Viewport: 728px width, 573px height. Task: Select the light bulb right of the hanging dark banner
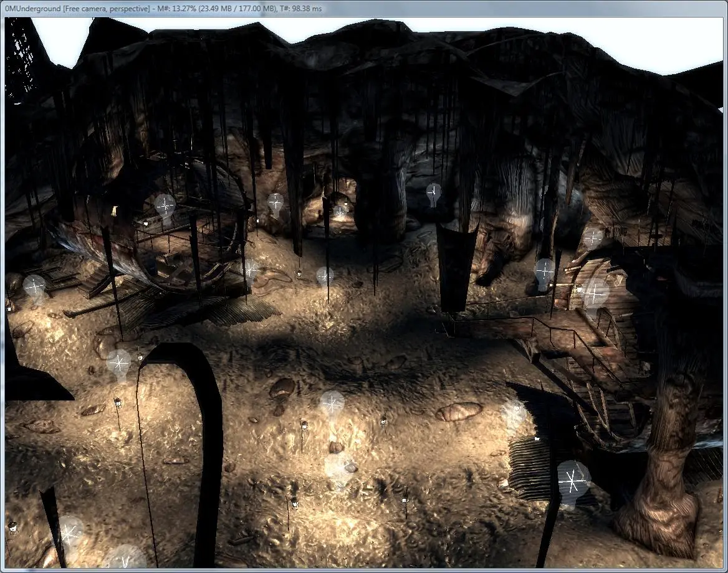pyautogui.click(x=545, y=273)
